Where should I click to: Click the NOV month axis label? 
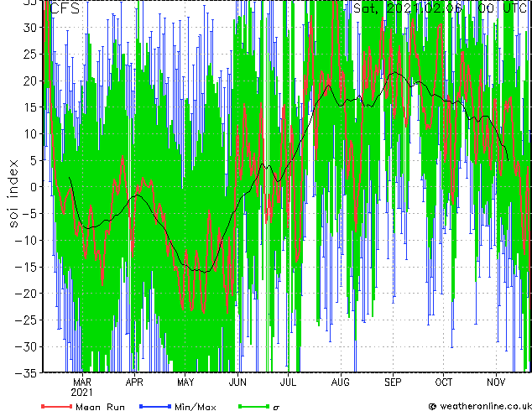pos(496,382)
